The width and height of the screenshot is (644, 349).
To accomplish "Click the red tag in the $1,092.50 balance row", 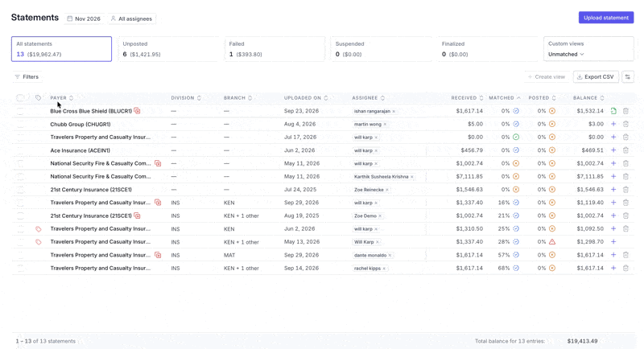I will click(38, 229).
